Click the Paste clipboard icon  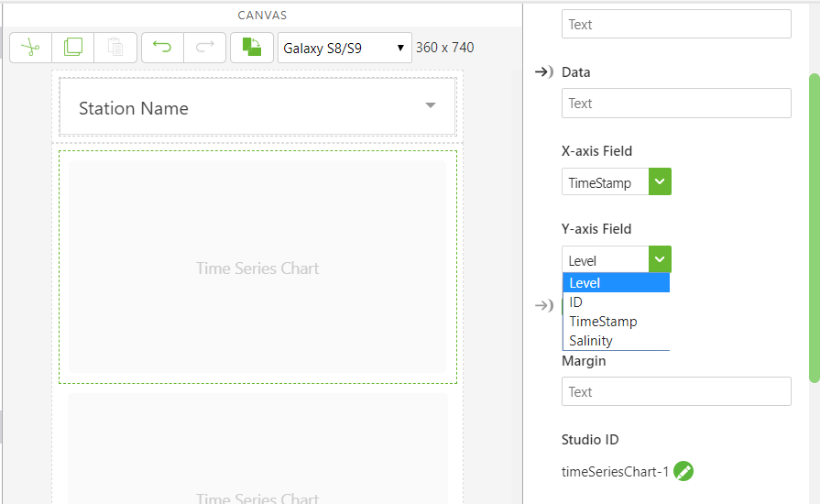tap(115, 48)
